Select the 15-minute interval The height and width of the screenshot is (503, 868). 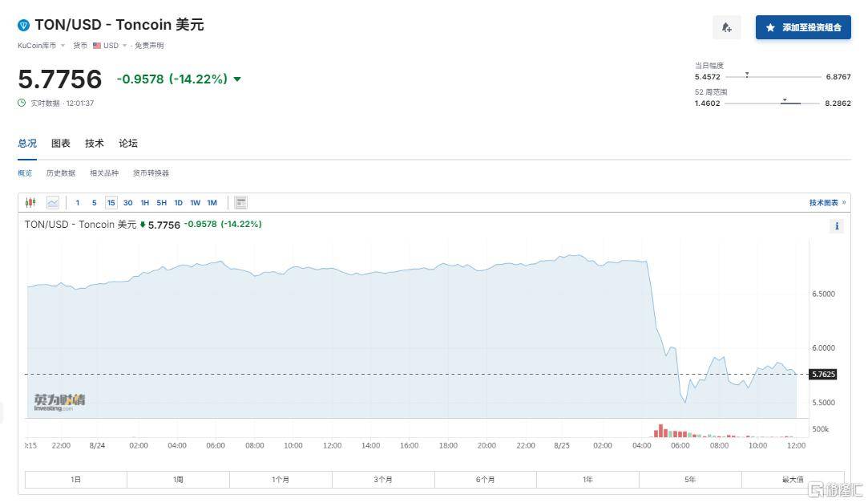pos(111,203)
